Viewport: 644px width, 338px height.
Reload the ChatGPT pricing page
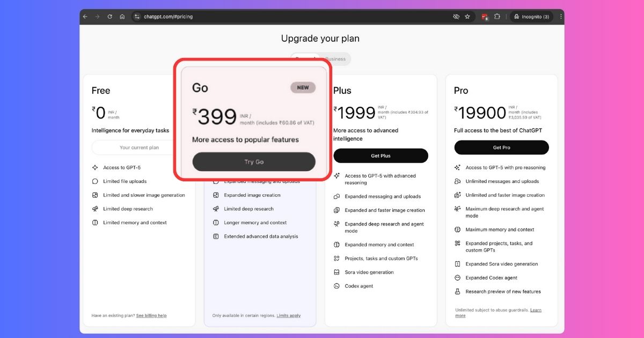click(x=110, y=17)
